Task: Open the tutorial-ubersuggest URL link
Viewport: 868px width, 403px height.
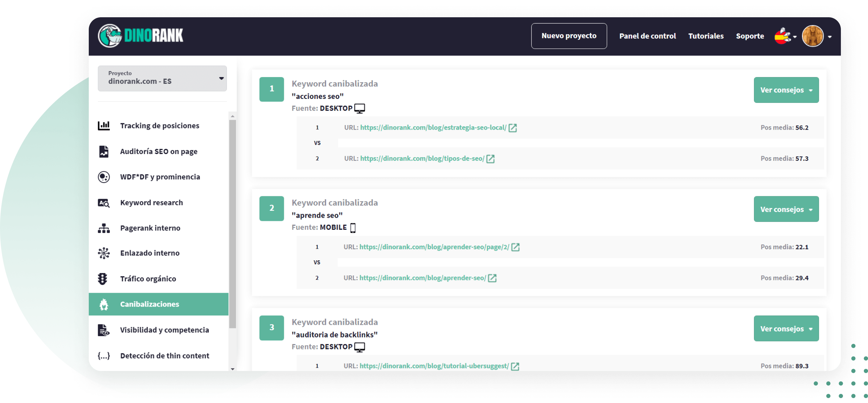Action: [434, 366]
